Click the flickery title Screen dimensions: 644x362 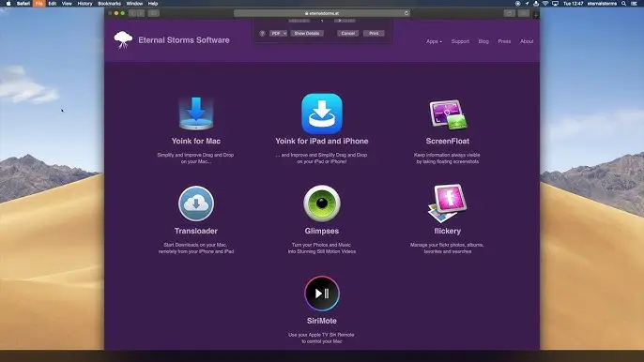tap(447, 231)
